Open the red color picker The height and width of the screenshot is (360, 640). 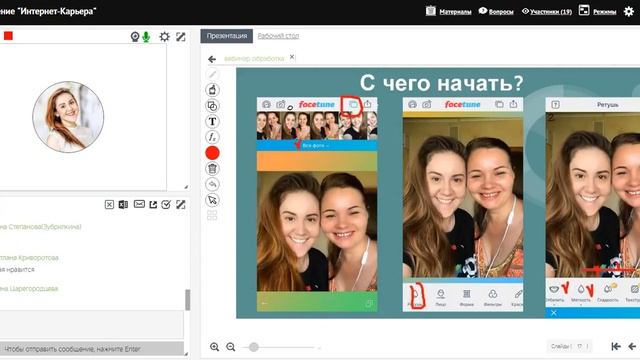coord(212,153)
